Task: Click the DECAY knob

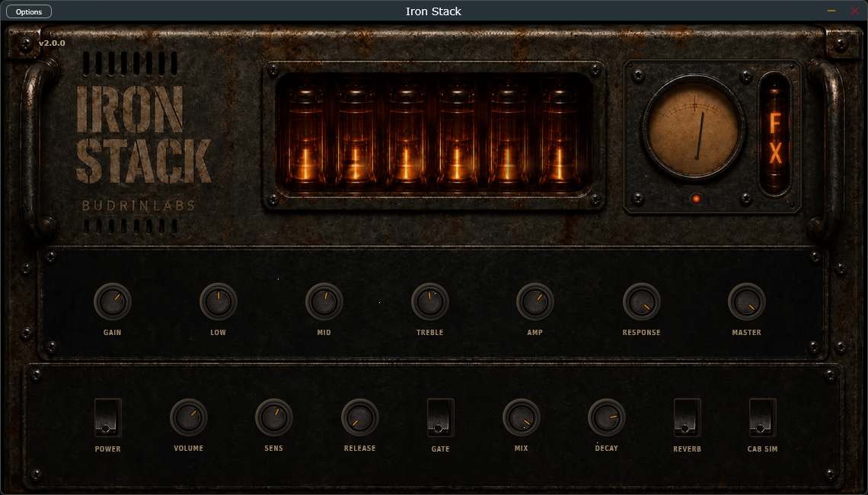Action: (606, 417)
